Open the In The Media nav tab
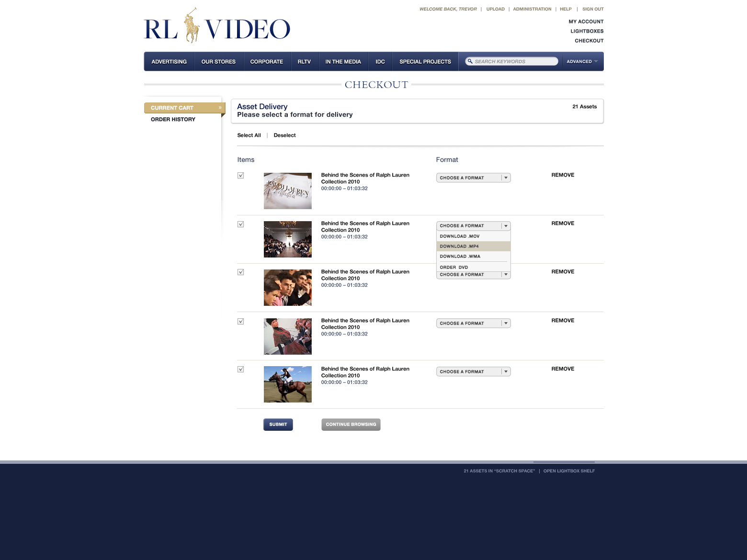 [343, 61]
